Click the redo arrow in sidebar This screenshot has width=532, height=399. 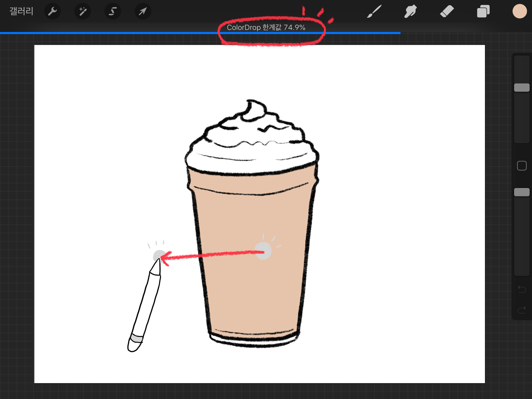pyautogui.click(x=522, y=310)
